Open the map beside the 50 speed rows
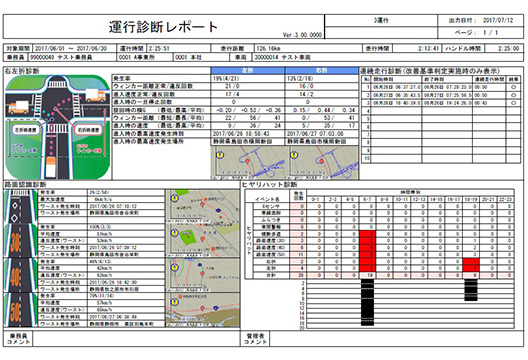 [x=203, y=310]
